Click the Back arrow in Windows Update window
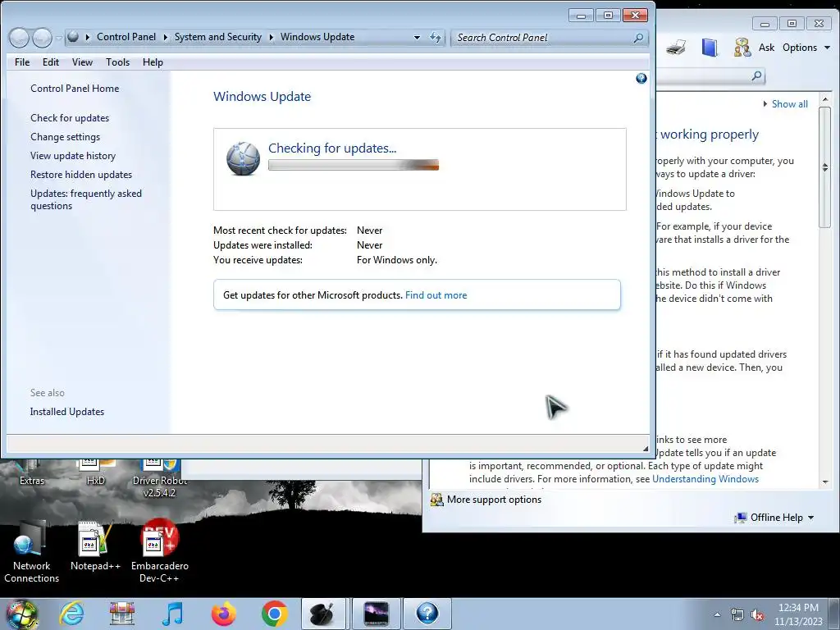This screenshot has width=840, height=630. 19,38
